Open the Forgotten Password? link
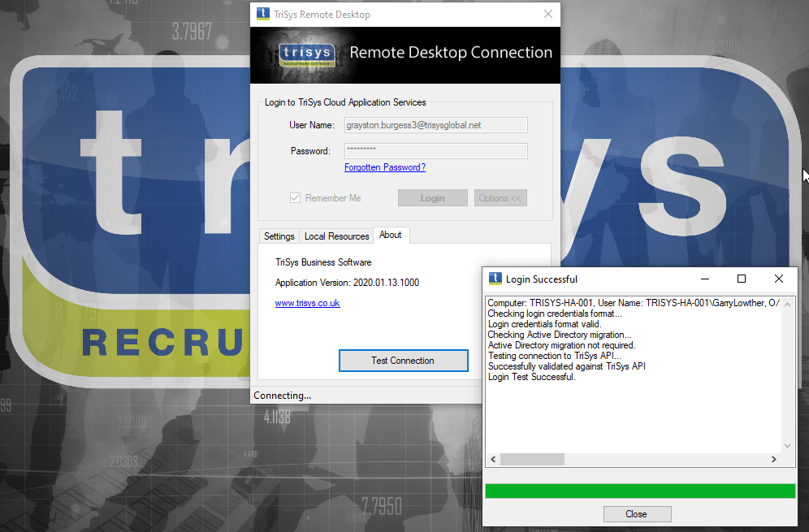Viewport: 809px width, 532px height. point(385,167)
